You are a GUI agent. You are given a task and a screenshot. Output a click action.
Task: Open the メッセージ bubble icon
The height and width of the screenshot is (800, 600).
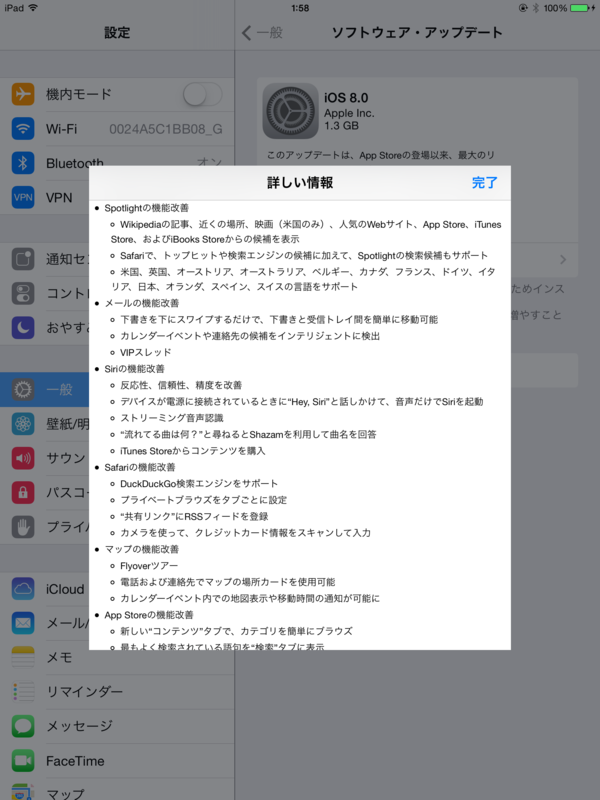(23, 726)
